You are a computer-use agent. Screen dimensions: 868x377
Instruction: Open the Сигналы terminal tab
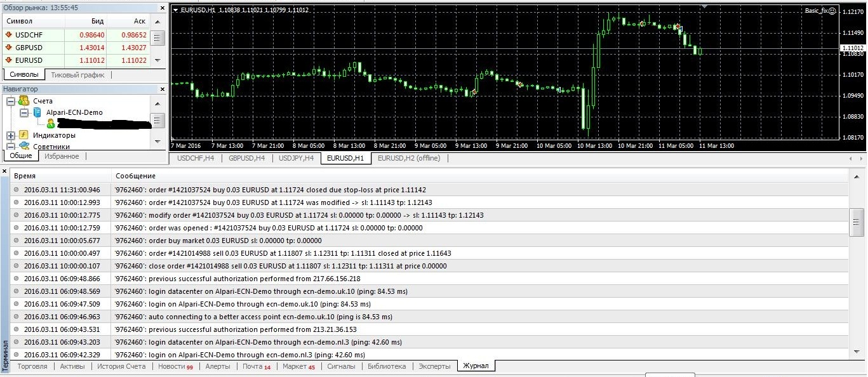pos(341,366)
